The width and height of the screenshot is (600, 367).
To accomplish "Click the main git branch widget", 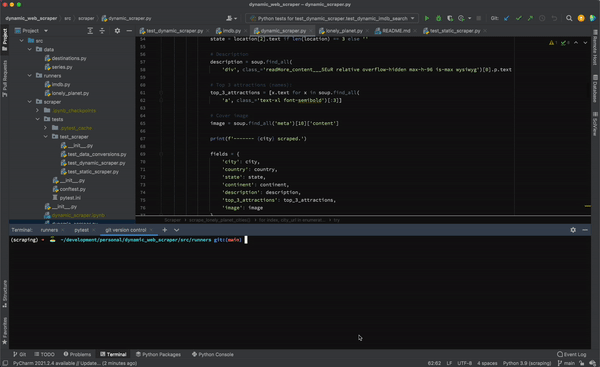I will click(x=566, y=363).
